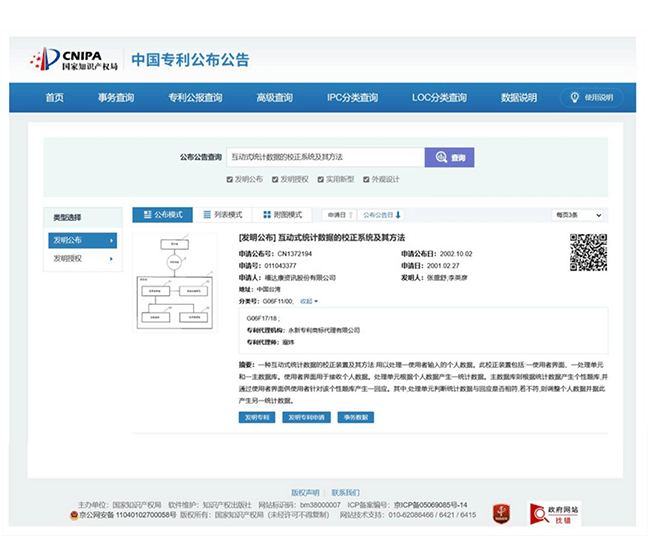Click the CNIPA logo in header
Viewport: 650px width, 536px height.
point(75,59)
